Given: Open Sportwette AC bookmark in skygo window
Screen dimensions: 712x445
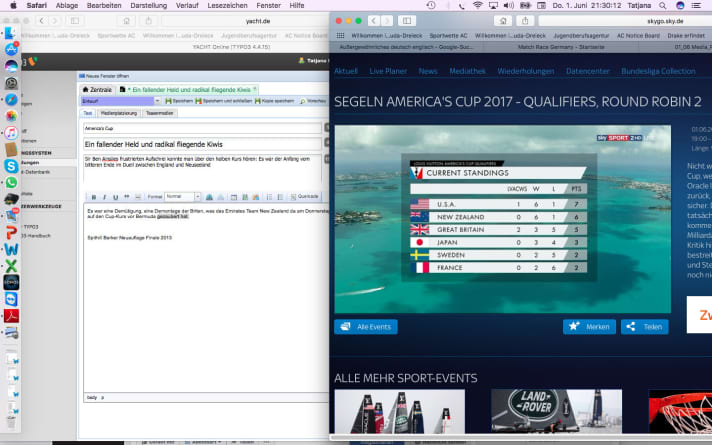Looking at the screenshot, I should (448, 35).
